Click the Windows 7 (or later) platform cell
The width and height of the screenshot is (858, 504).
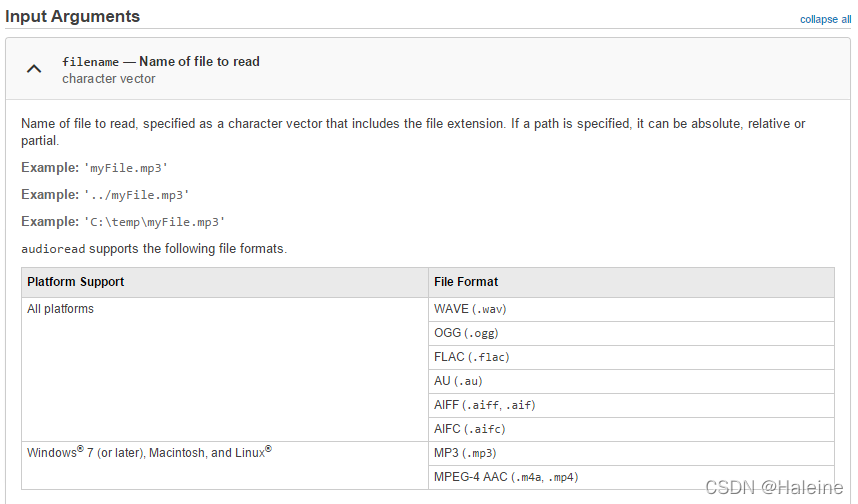224,466
